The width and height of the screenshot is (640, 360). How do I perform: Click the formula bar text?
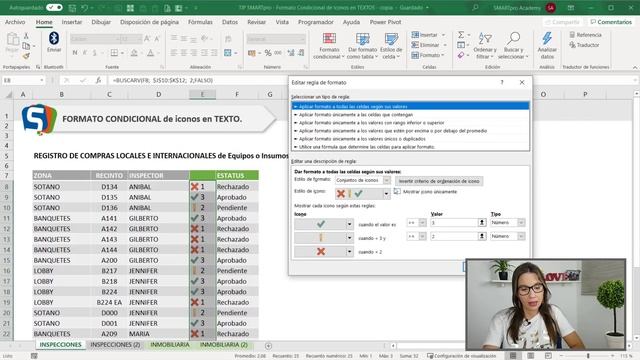click(x=162, y=80)
